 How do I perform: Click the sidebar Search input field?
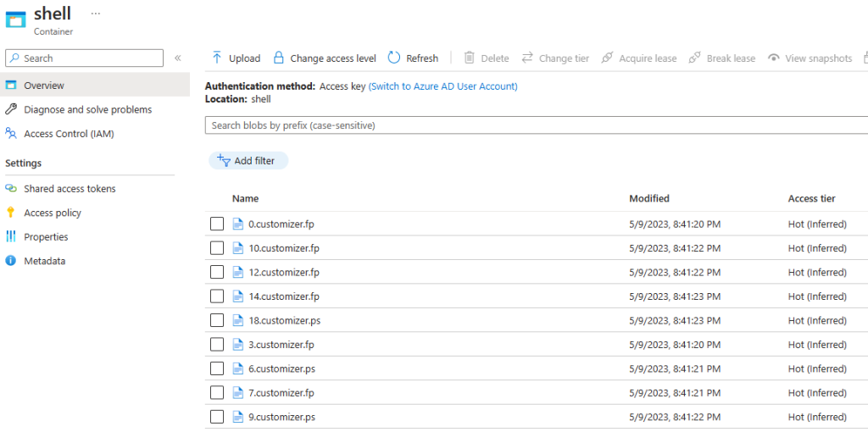tap(84, 58)
